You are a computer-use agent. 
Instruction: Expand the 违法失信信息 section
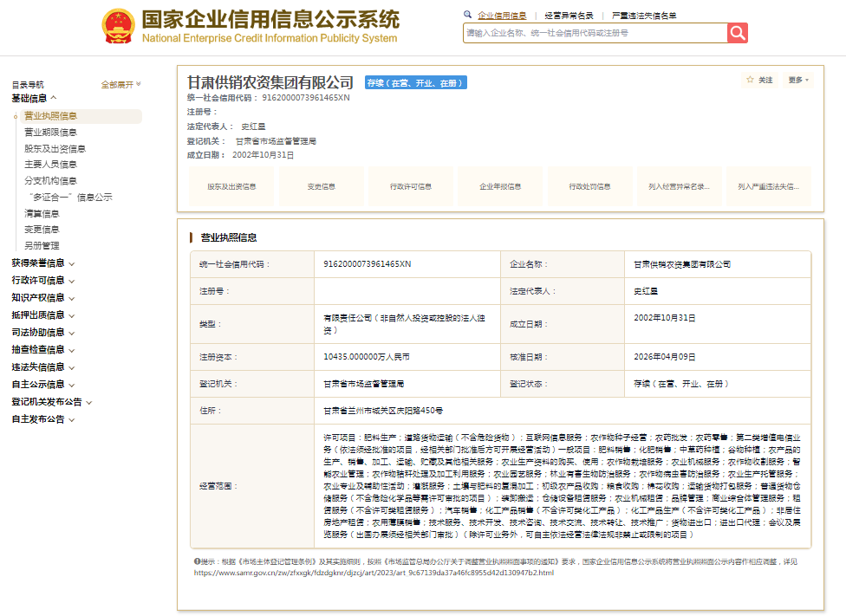[x=42, y=366]
